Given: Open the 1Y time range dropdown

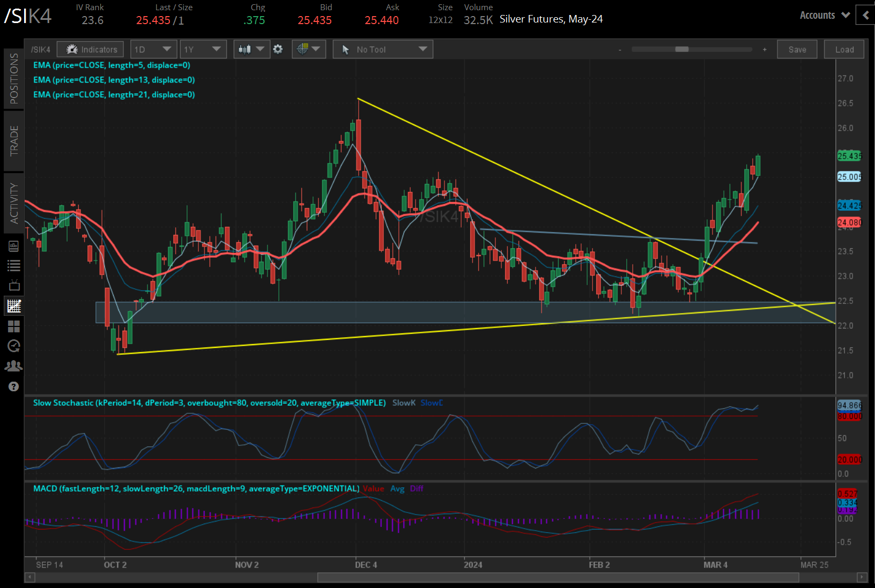Looking at the screenshot, I should click(202, 49).
